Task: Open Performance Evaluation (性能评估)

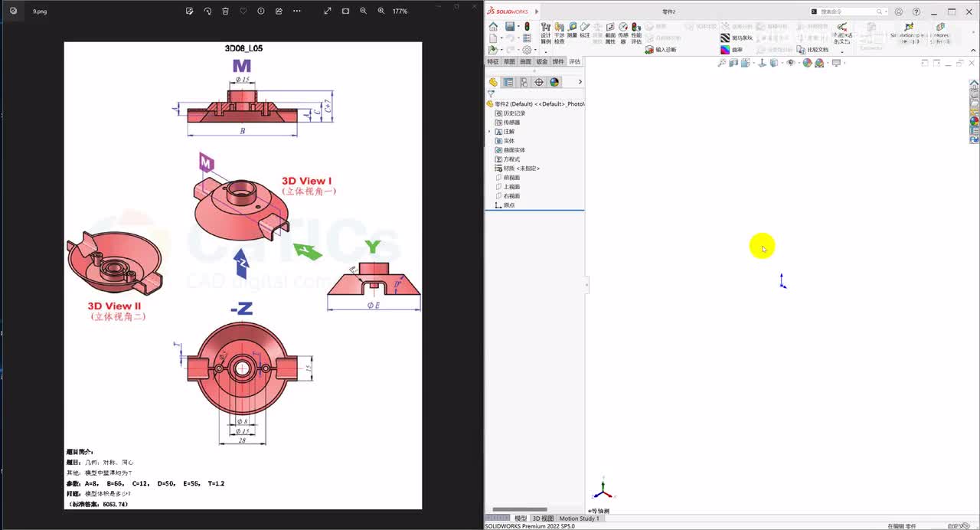Action: point(636,32)
